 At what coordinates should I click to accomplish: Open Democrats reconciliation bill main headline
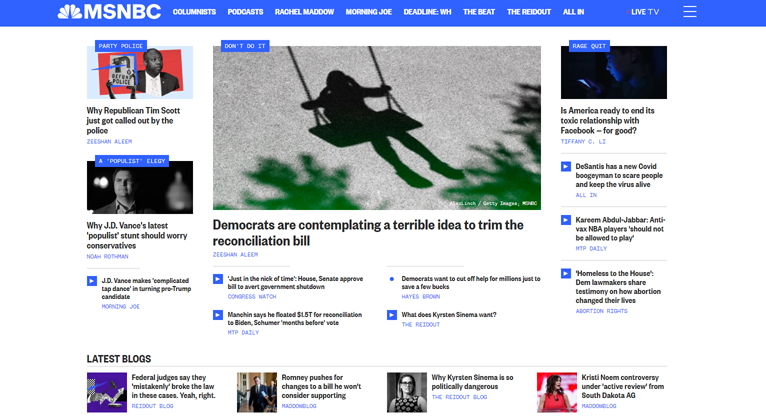point(368,233)
